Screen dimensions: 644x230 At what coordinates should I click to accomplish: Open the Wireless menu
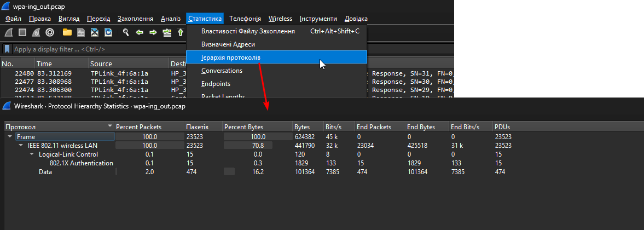pos(280,19)
